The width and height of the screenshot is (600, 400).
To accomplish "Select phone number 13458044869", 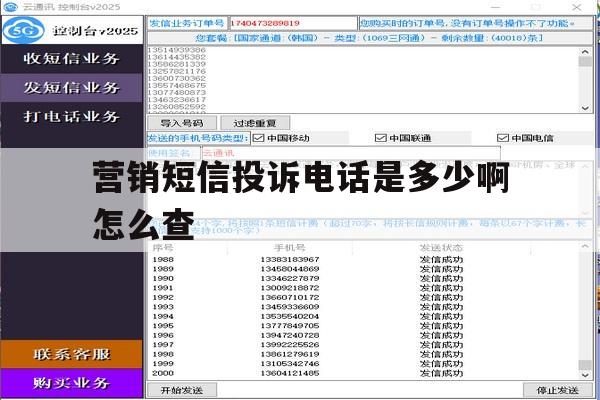I will click(x=290, y=269).
